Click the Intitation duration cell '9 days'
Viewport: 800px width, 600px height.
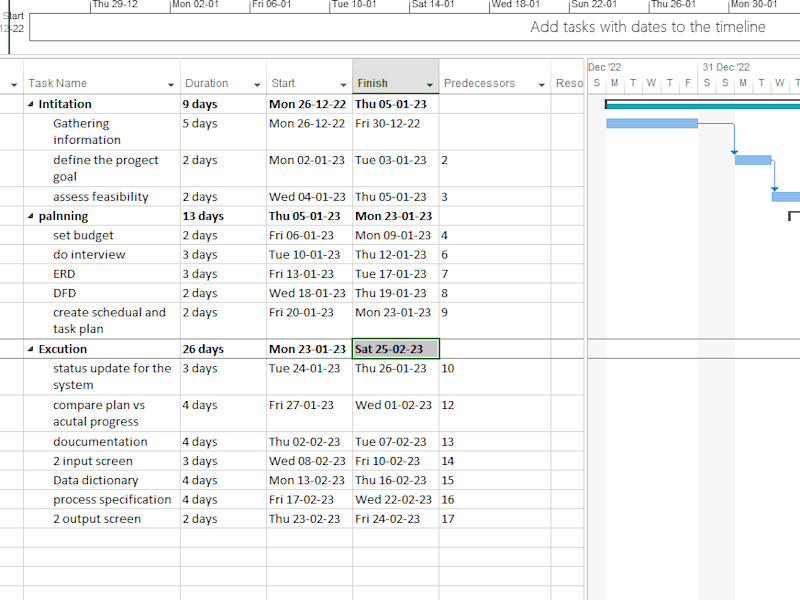pos(223,104)
